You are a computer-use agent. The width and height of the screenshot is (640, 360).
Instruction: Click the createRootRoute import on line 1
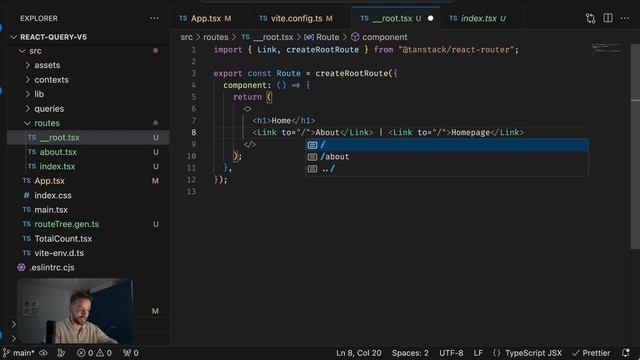(x=322, y=50)
